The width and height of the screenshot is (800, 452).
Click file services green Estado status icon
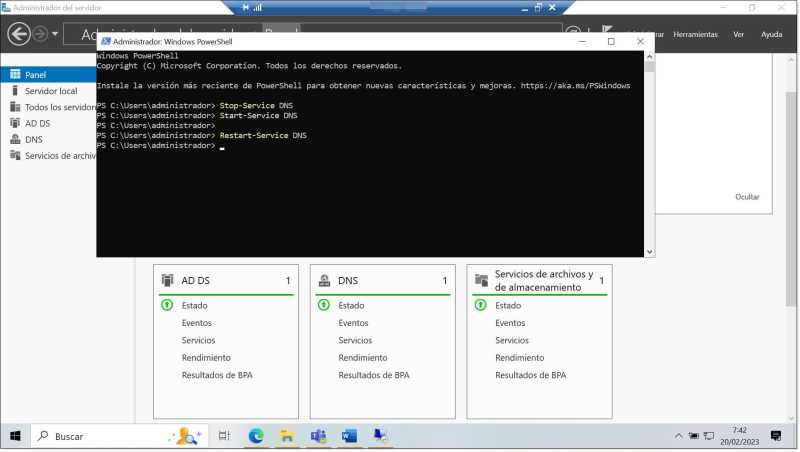tap(480, 305)
